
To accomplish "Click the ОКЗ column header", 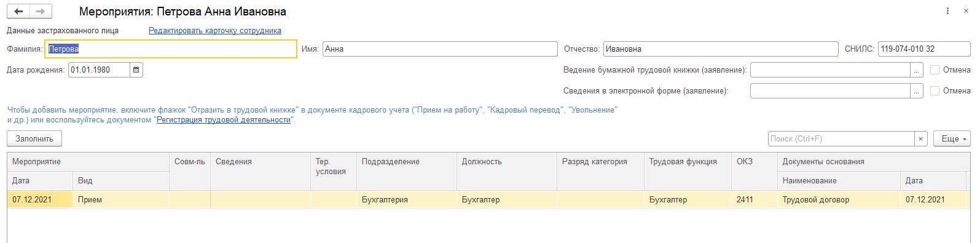I will [x=754, y=171].
